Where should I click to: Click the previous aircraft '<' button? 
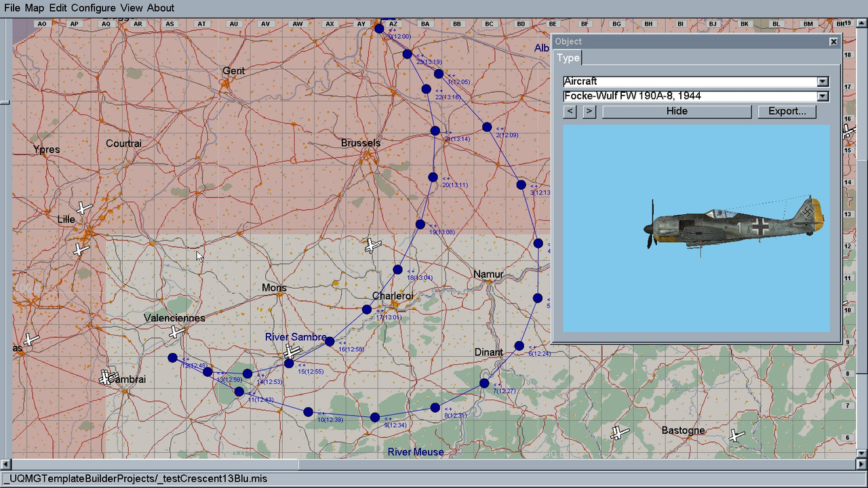pyautogui.click(x=570, y=111)
